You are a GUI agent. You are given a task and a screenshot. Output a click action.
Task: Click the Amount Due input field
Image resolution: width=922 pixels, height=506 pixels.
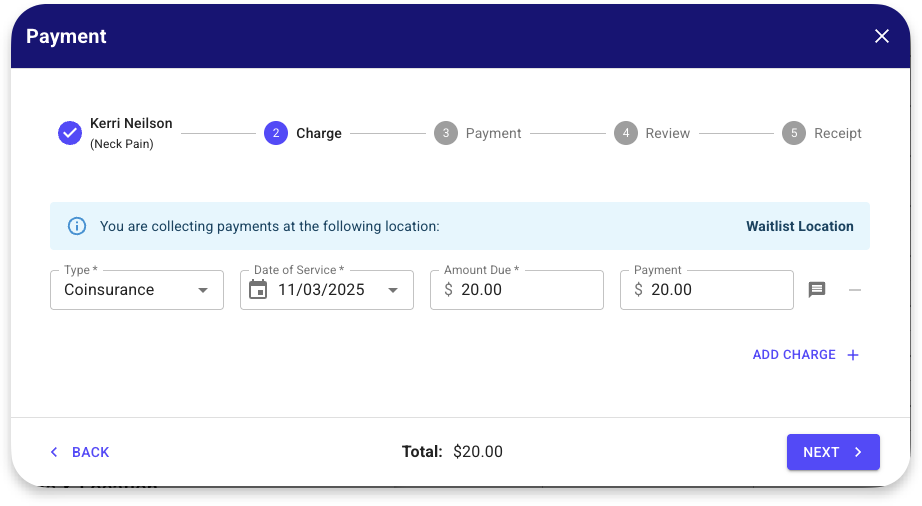click(x=527, y=290)
